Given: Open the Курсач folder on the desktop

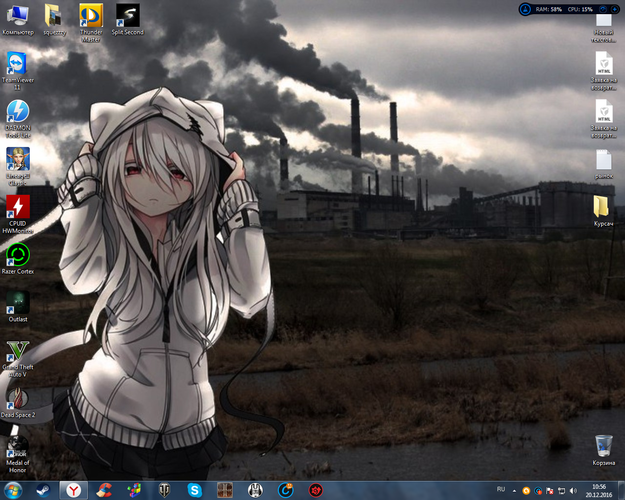Looking at the screenshot, I should 603,211.
